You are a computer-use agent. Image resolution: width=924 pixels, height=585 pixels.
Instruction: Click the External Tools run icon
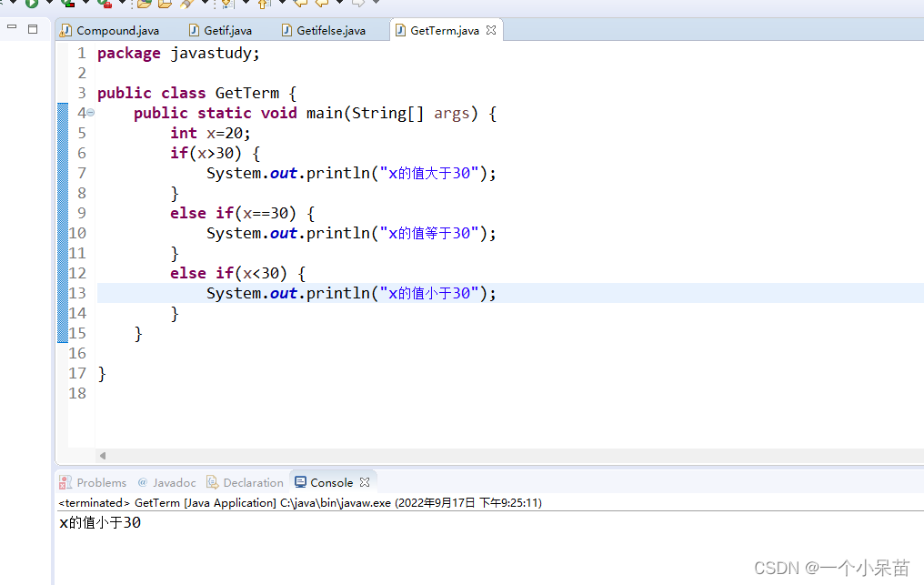coord(105,4)
